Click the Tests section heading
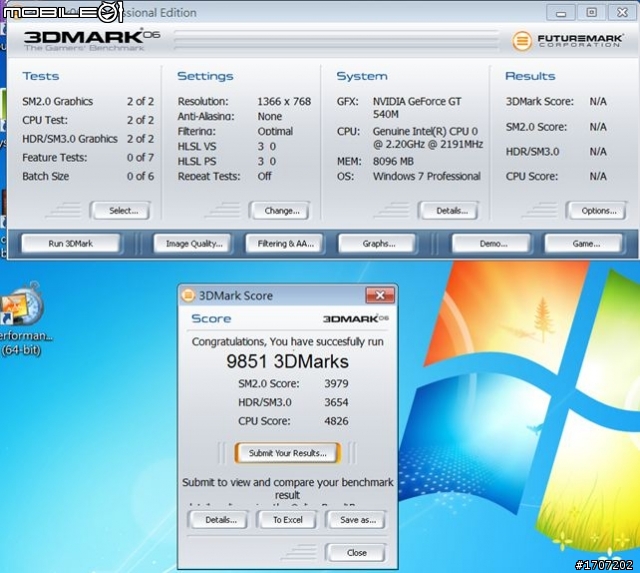The width and height of the screenshot is (640, 573). 41,76
